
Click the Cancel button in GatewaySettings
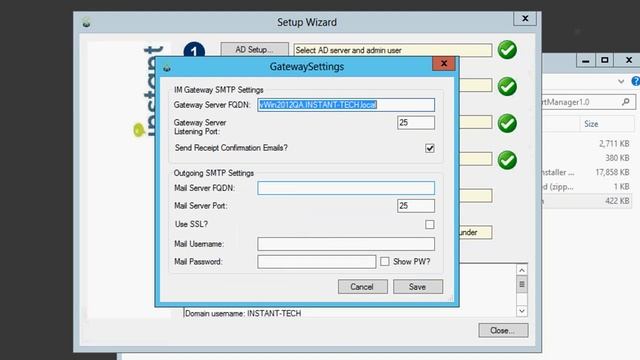pos(362,287)
